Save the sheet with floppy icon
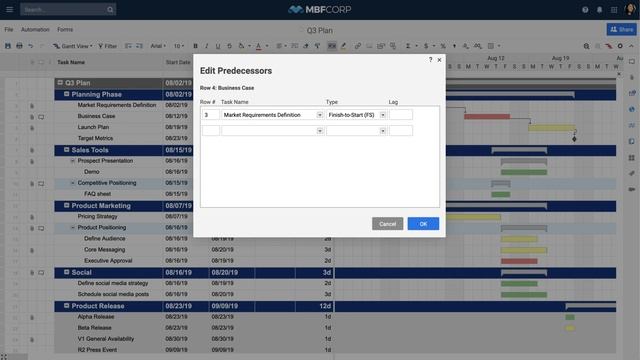 click(x=8, y=46)
